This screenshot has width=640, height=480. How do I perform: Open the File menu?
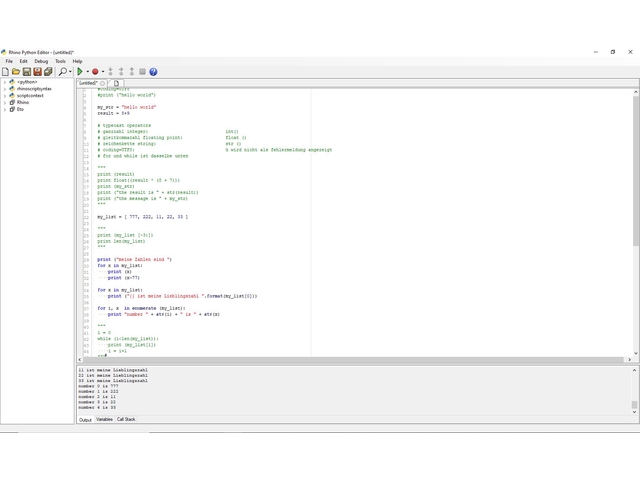pyautogui.click(x=9, y=61)
